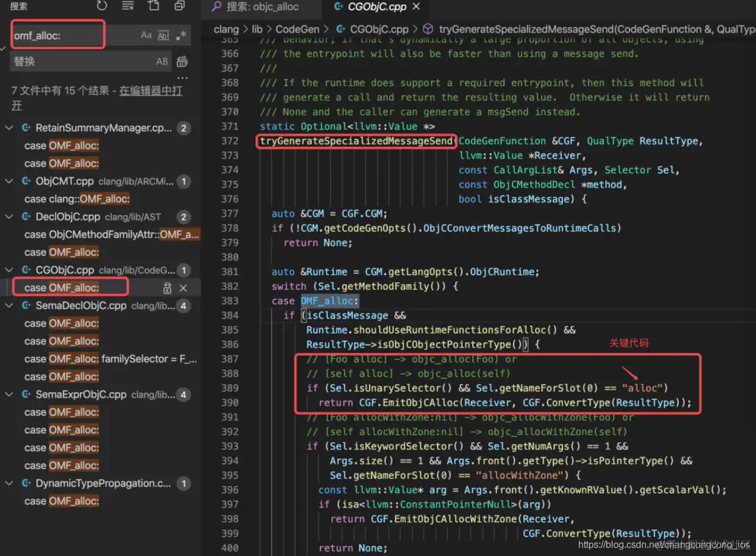The image size is (756, 556).
Task: Open result 'case OMF_alloc: familySelector = F_...'
Action: click(x=111, y=359)
